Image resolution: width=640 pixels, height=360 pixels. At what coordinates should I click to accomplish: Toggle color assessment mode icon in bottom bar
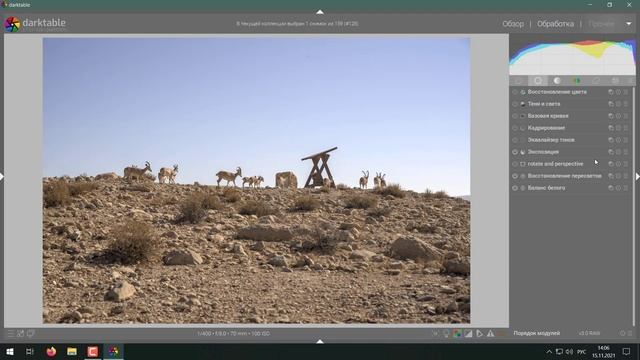click(446, 333)
